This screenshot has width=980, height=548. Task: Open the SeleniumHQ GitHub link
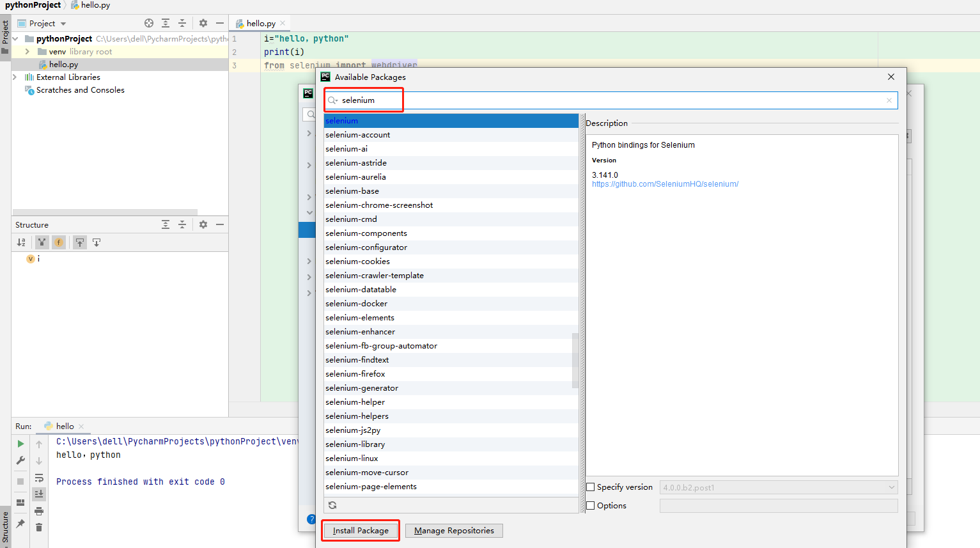coord(665,184)
